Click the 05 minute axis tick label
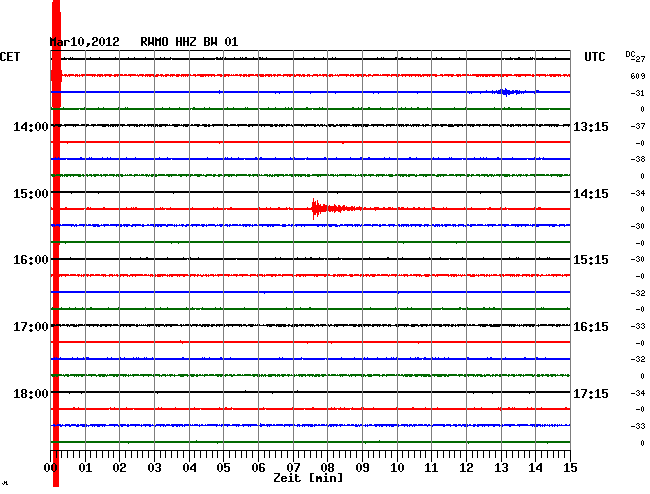The image size is (650, 494). (x=223, y=468)
